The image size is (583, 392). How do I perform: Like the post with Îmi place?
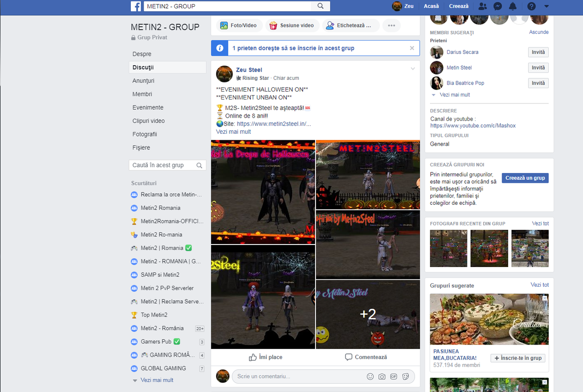click(266, 357)
